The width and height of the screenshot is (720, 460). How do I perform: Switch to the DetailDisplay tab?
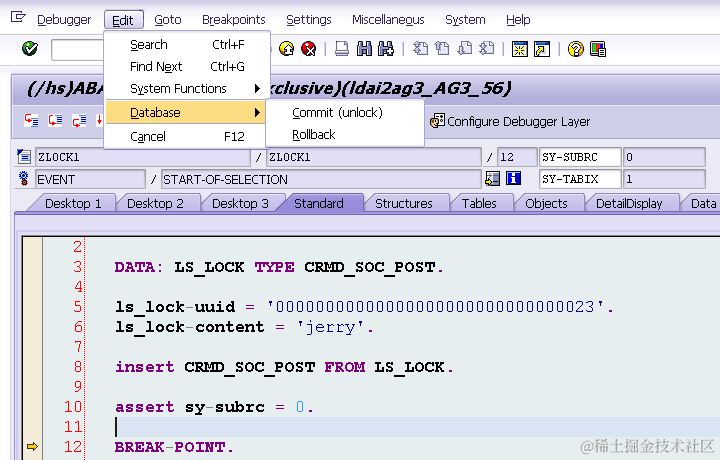(629, 203)
